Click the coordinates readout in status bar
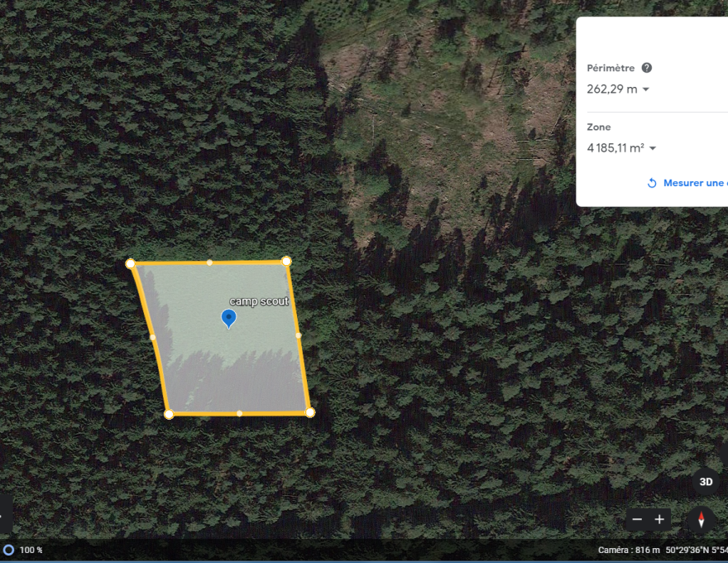 point(697,550)
